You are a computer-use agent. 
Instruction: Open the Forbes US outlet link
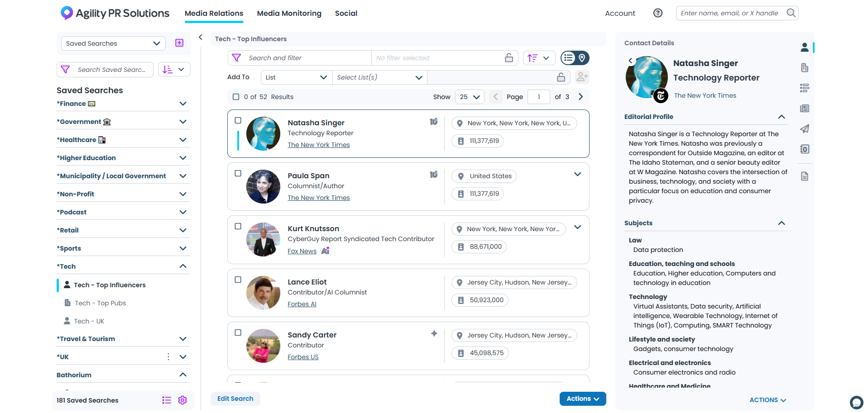303,357
